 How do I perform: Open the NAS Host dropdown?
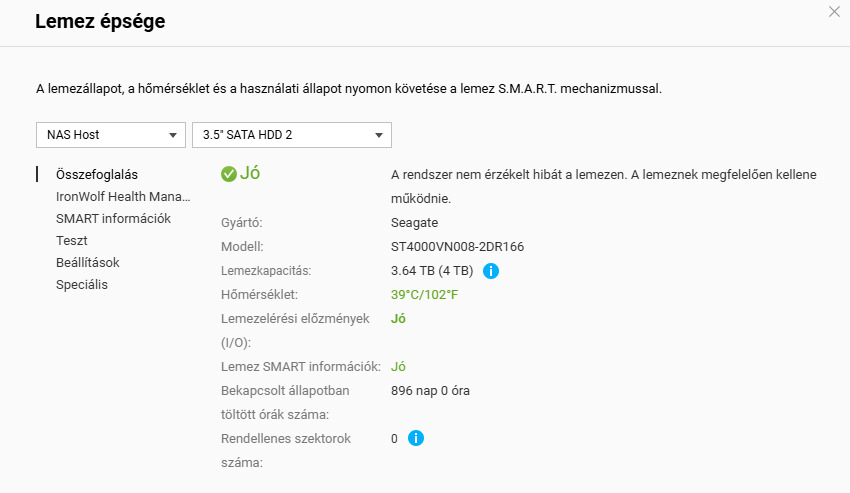pos(111,135)
